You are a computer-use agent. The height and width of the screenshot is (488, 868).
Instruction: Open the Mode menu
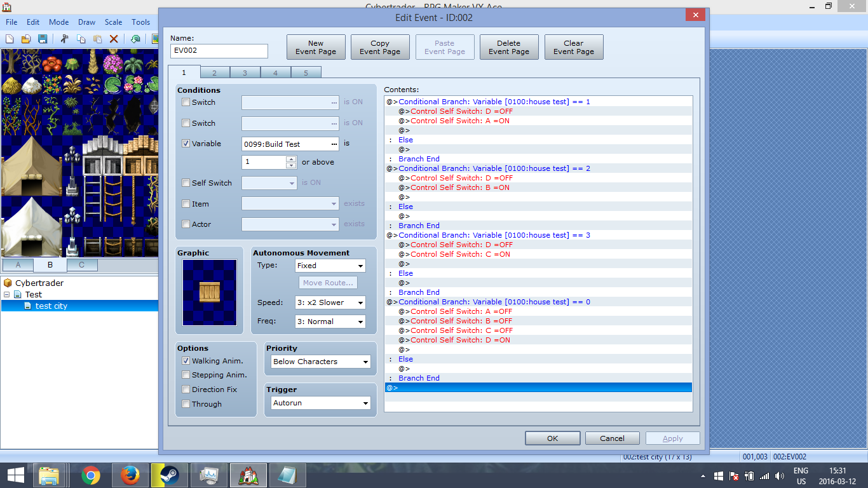tap(58, 22)
